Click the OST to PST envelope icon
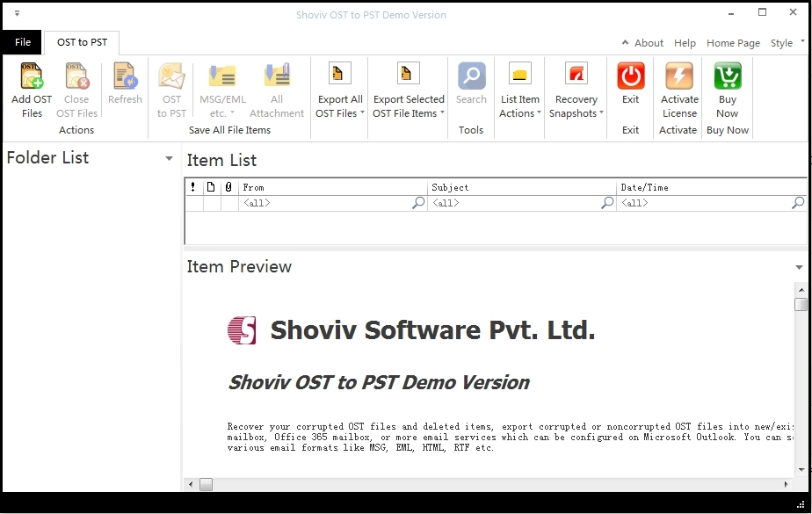The image size is (812, 514). click(171, 76)
